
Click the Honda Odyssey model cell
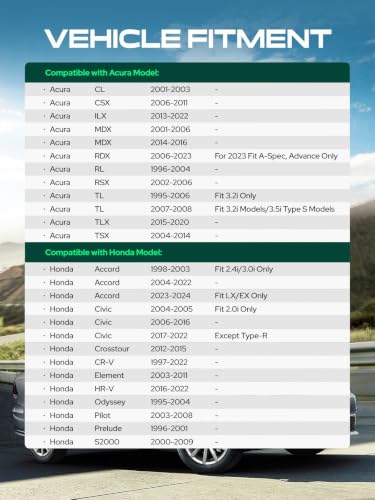pos(110,402)
